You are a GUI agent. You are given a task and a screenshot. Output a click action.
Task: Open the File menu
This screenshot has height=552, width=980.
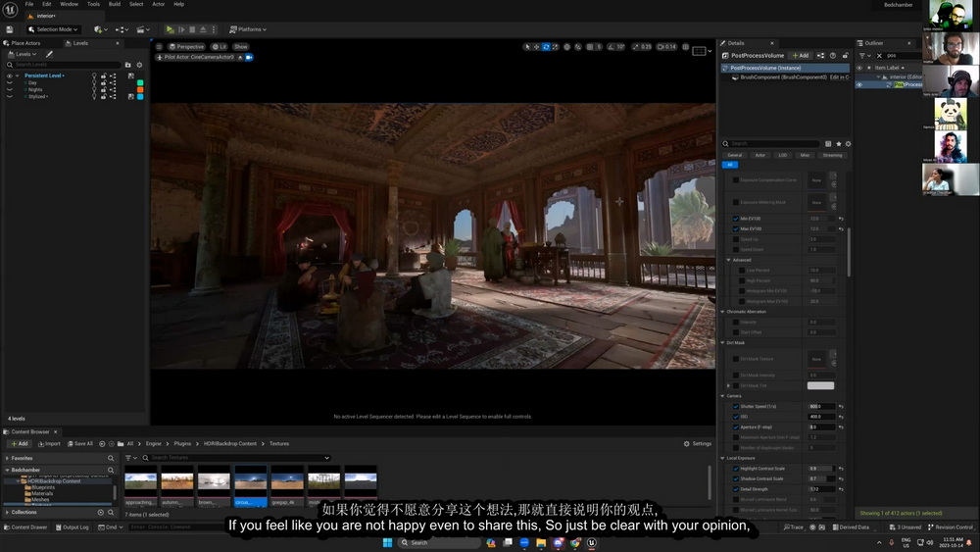(x=29, y=4)
